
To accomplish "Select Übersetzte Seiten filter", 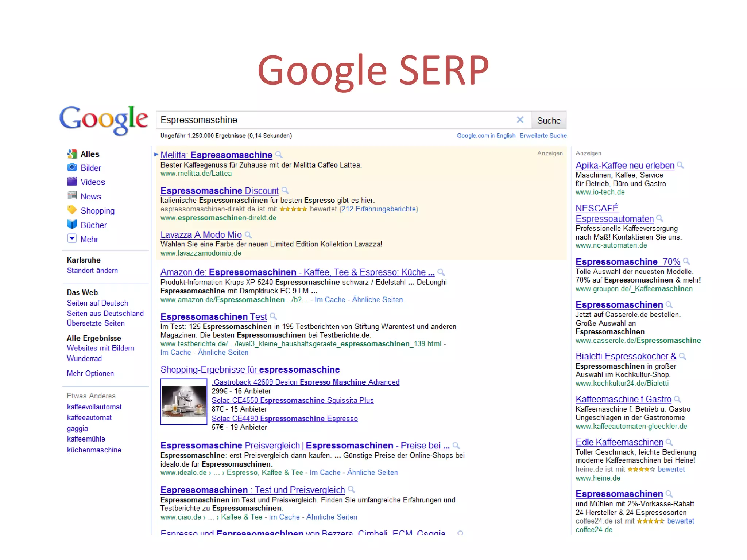I will (96, 323).
